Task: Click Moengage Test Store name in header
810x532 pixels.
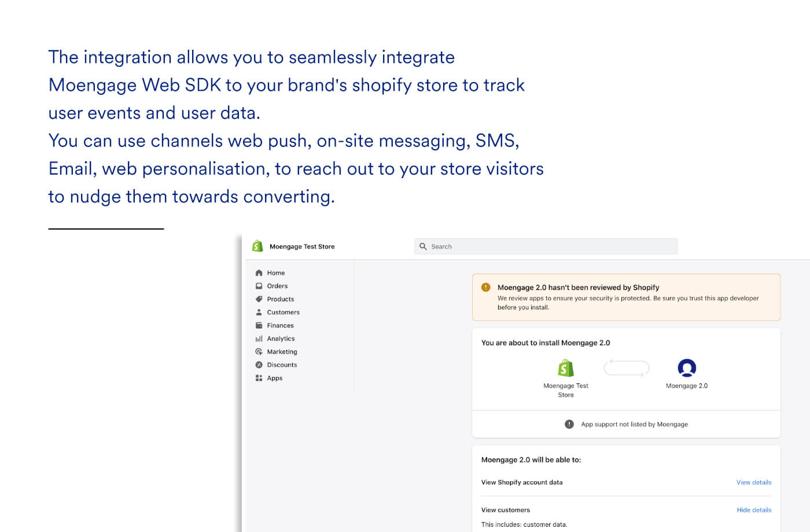Action: pyautogui.click(x=302, y=246)
